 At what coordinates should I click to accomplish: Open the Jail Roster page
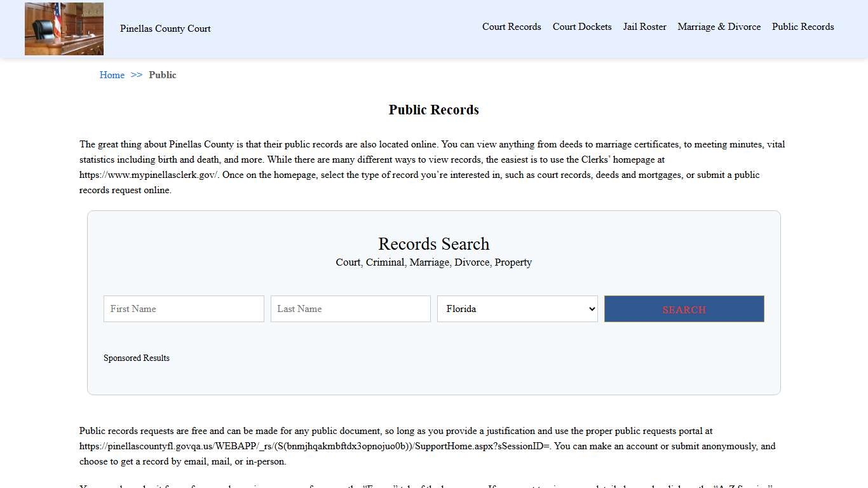coord(644,27)
